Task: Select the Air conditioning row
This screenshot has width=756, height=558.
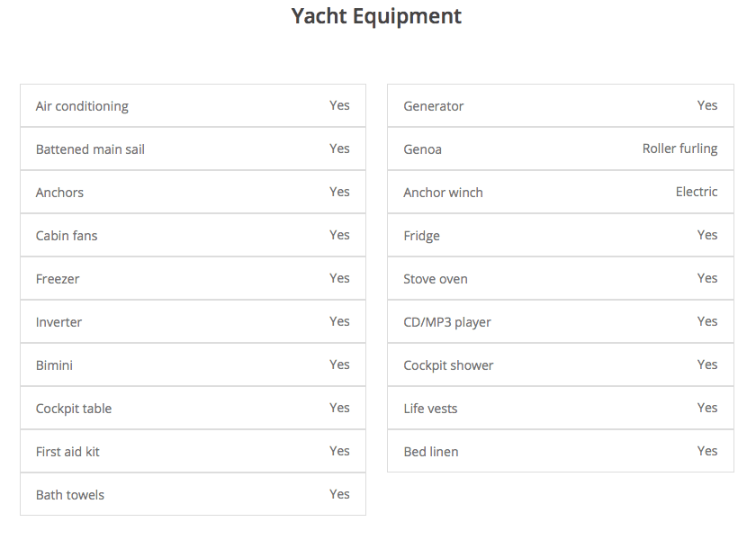Action: tap(193, 105)
